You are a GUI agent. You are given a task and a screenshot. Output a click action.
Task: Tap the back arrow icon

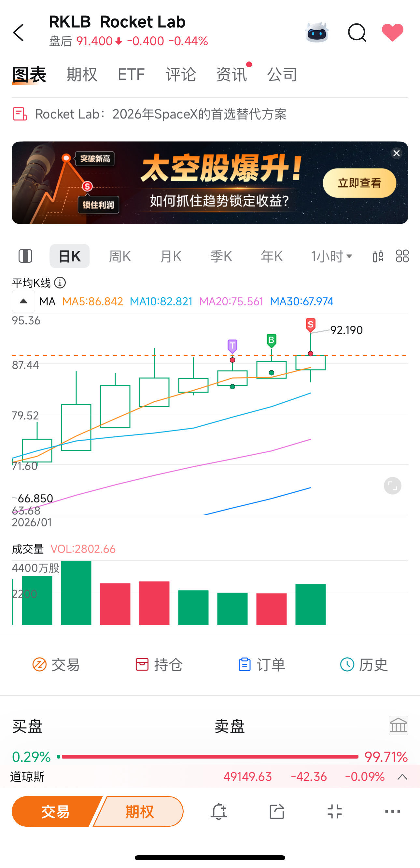point(19,33)
